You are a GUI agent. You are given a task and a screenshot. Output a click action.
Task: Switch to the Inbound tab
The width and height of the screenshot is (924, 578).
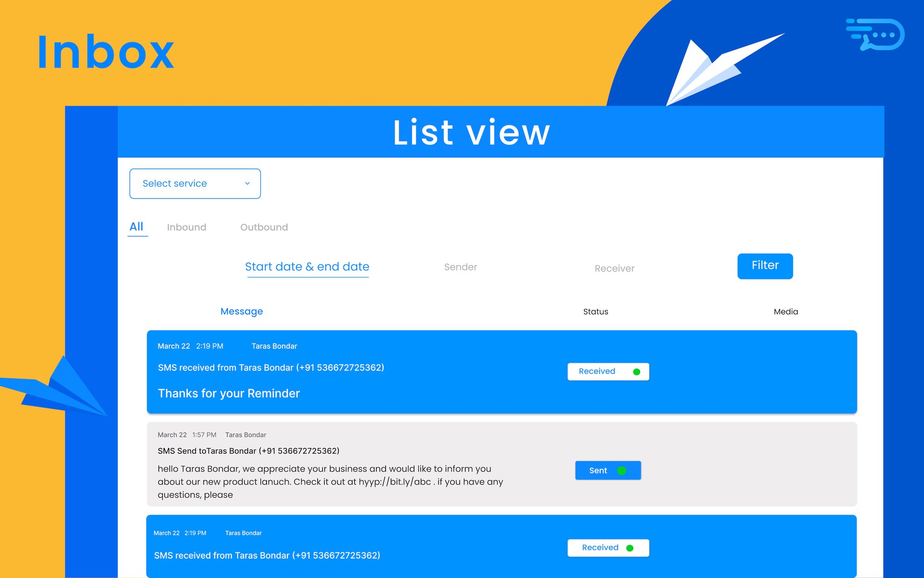click(186, 227)
